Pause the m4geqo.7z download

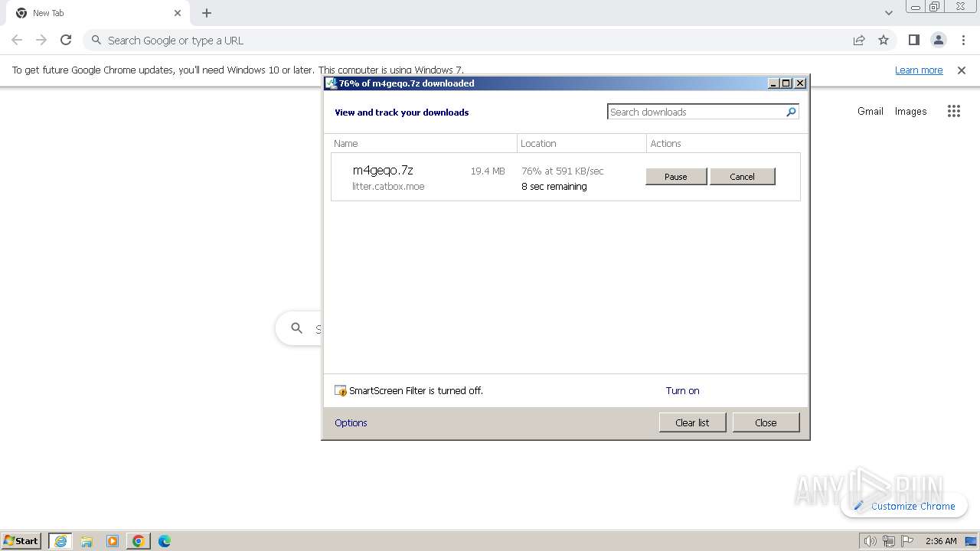[676, 177]
